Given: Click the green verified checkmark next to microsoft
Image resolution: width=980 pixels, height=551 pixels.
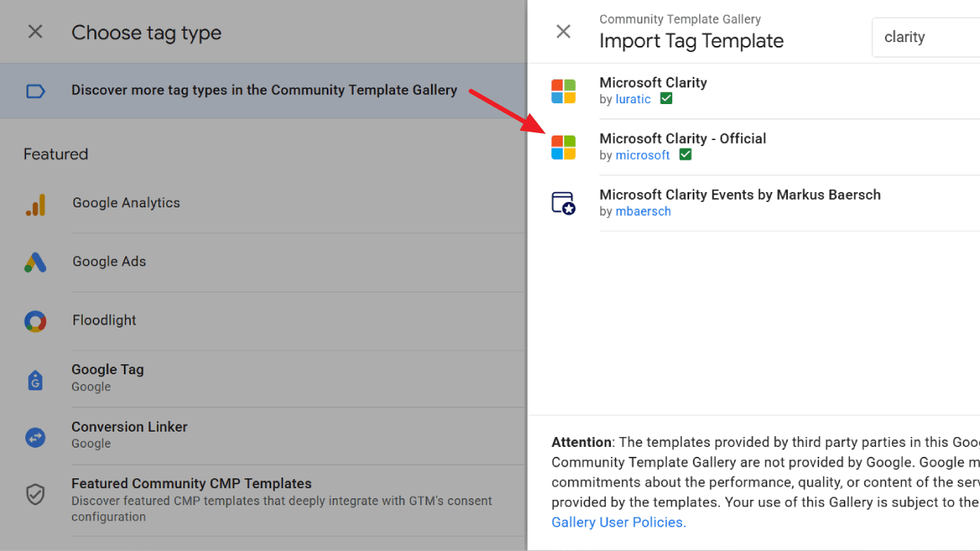Looking at the screenshot, I should click(x=685, y=155).
